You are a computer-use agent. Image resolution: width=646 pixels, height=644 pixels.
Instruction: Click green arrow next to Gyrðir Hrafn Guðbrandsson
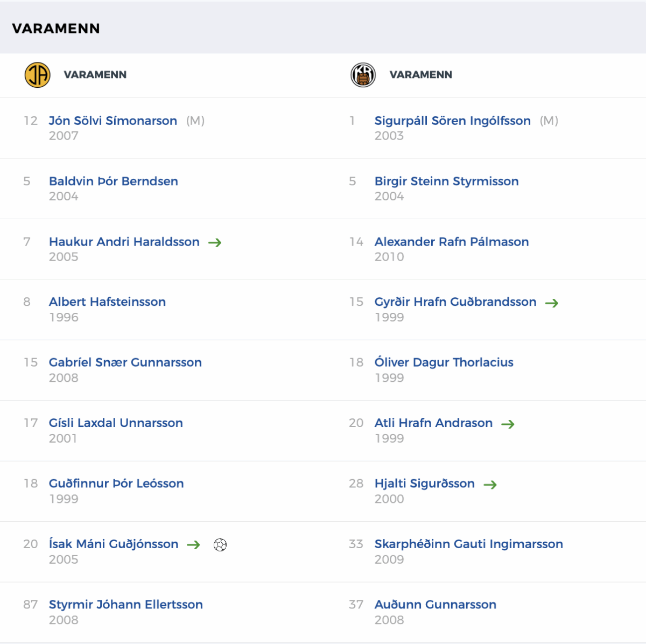551,303
